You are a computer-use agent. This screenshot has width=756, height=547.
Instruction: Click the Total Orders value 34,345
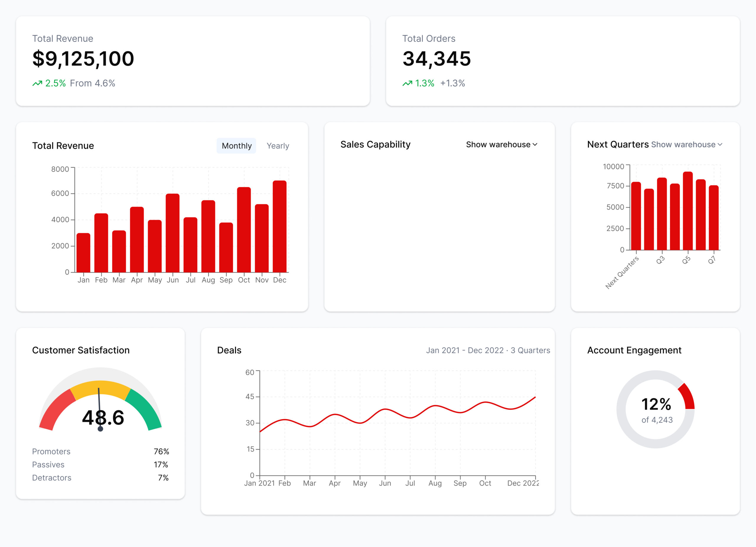pos(437,59)
